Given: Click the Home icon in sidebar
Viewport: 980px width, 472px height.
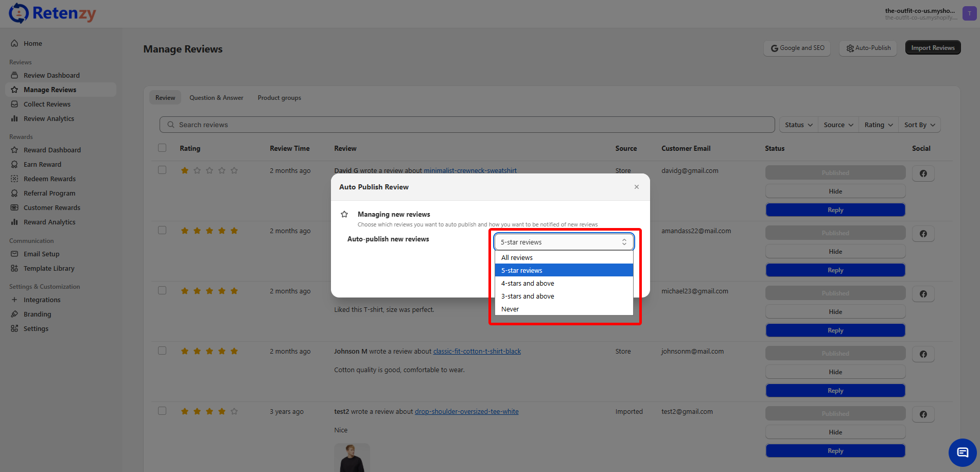Looking at the screenshot, I should [14, 44].
